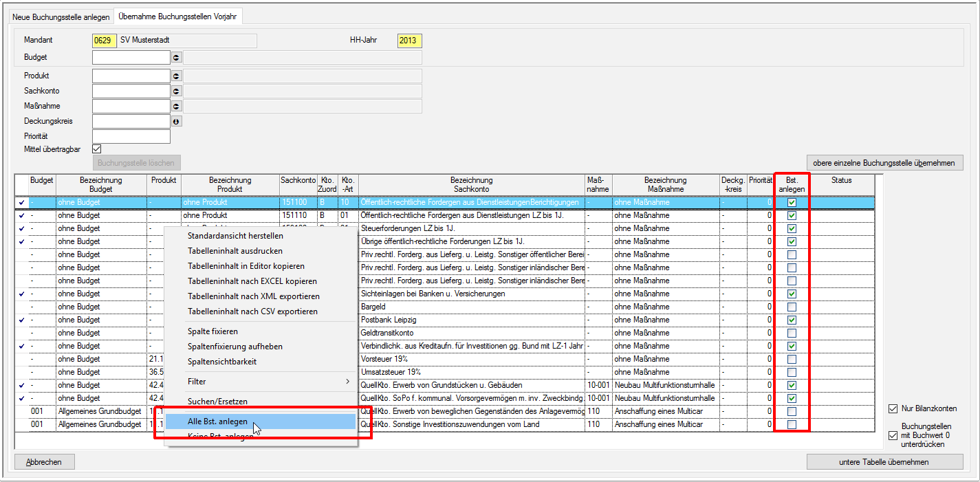Toggle the Mittel übertragbar checkbox
Viewport: 980px width, 482px height.
(x=97, y=149)
